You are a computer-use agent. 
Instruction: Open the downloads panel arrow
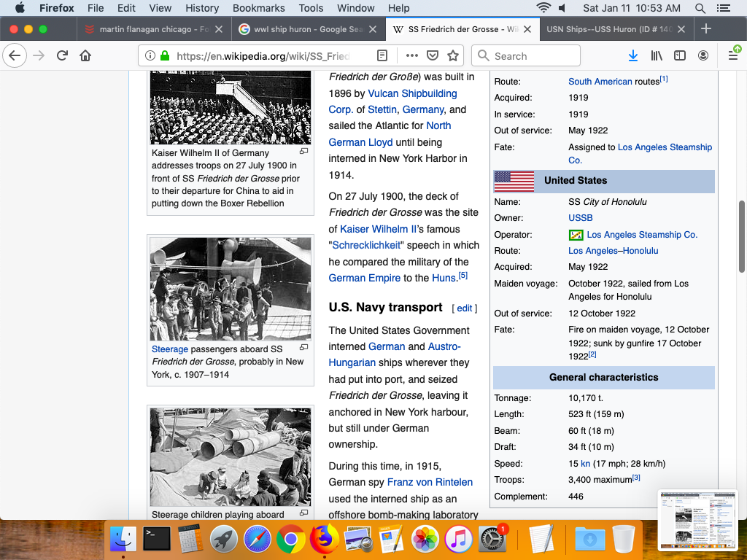633,55
